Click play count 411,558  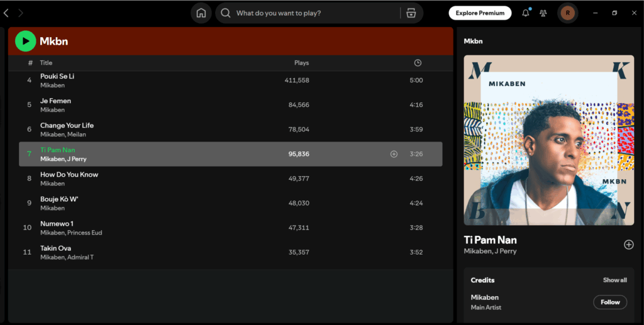[297, 80]
